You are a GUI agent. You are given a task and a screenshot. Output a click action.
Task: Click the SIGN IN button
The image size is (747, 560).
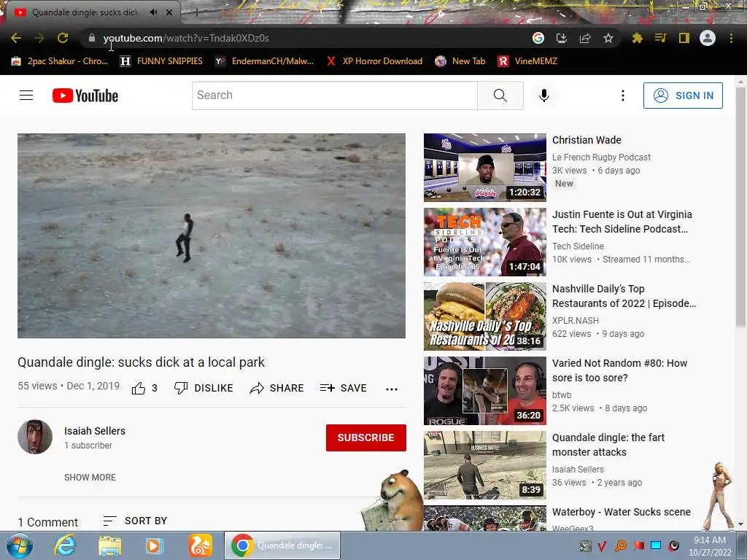(x=683, y=96)
